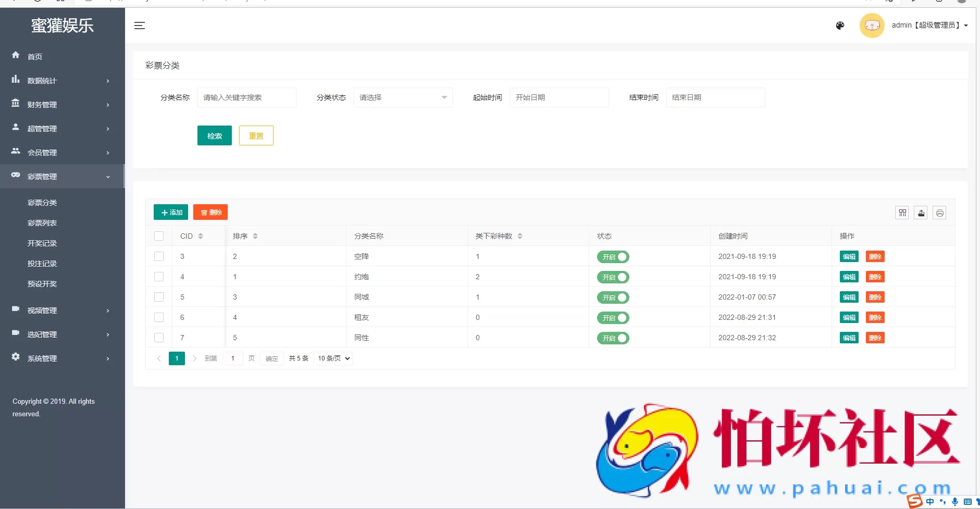This screenshot has width=980, height=509.
Task: Open the 彩票列表 sidebar menu item
Action: [x=42, y=222]
